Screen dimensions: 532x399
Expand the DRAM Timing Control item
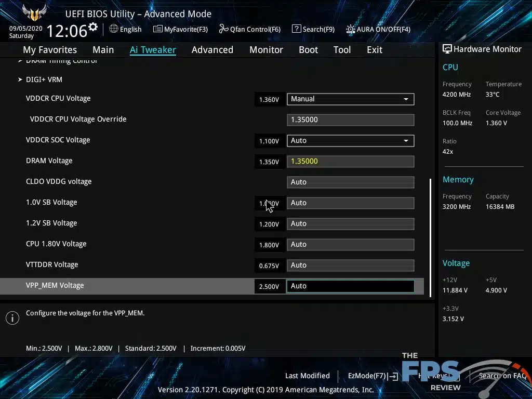(x=58, y=61)
